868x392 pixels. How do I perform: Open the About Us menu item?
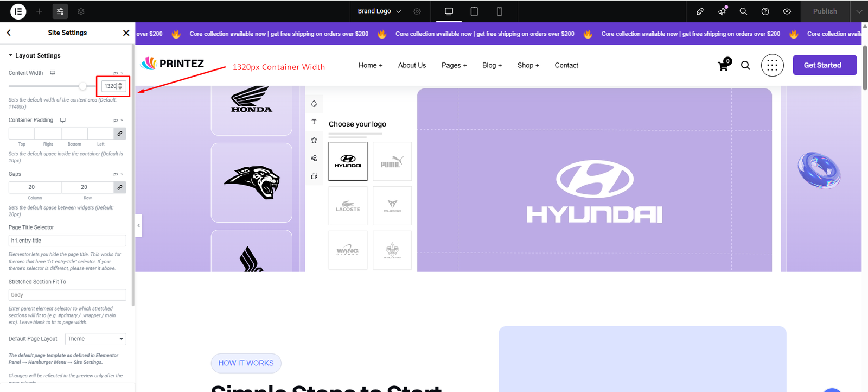click(x=412, y=65)
